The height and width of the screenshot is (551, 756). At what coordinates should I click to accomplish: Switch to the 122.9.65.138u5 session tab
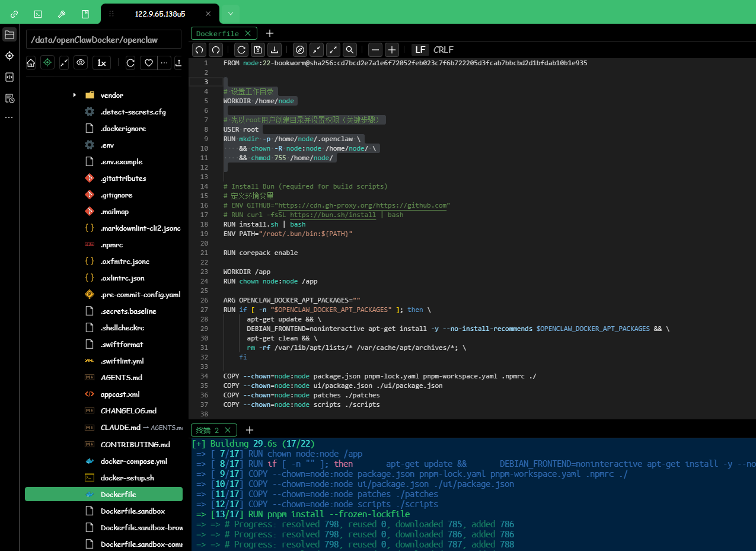tap(160, 13)
